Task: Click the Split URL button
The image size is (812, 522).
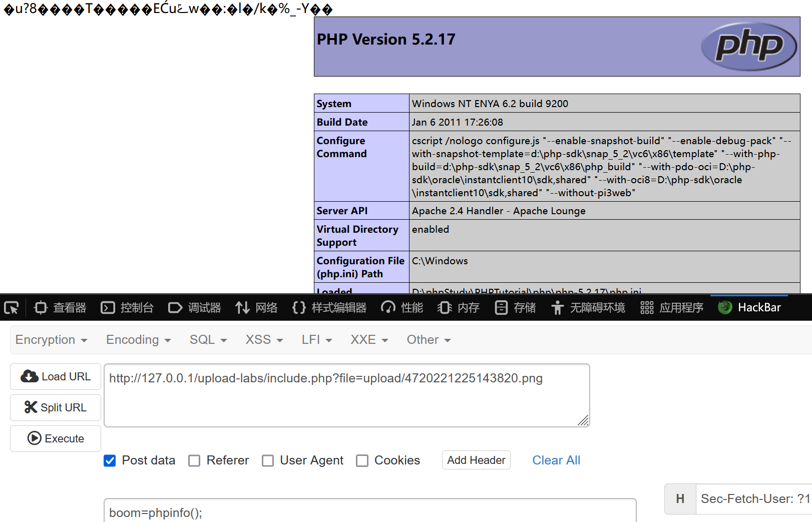Action: coord(56,407)
